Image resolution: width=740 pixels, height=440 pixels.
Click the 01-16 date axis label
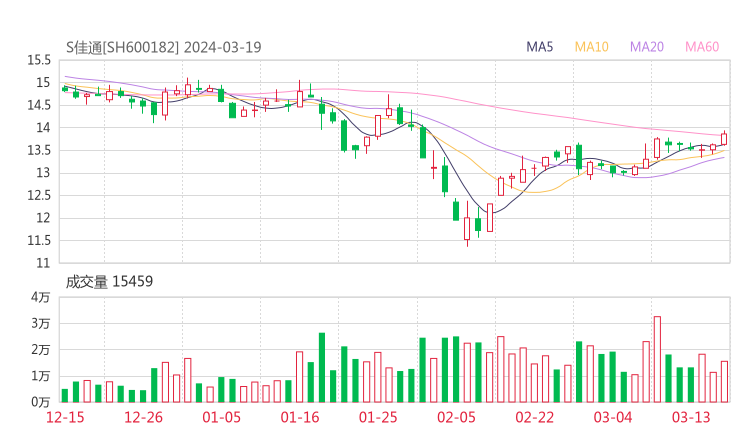[300, 417]
